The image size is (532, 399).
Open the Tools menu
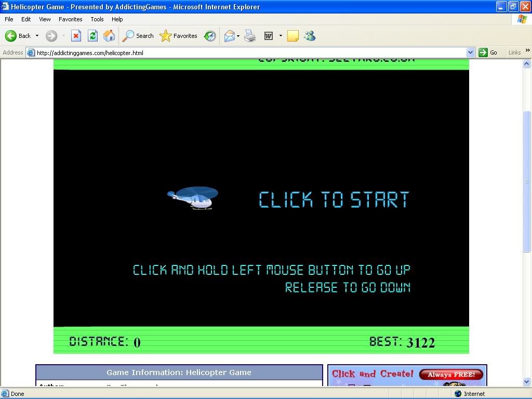point(97,19)
